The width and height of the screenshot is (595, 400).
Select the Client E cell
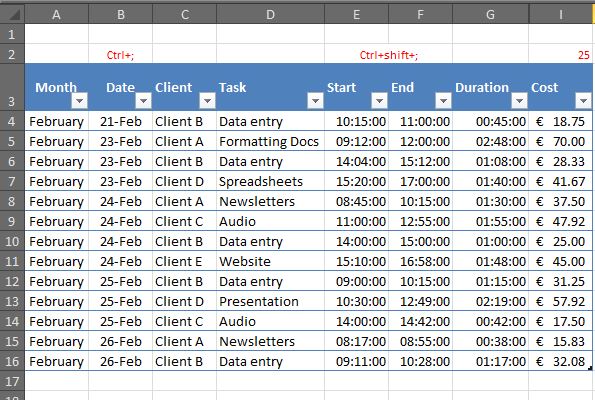click(184, 261)
